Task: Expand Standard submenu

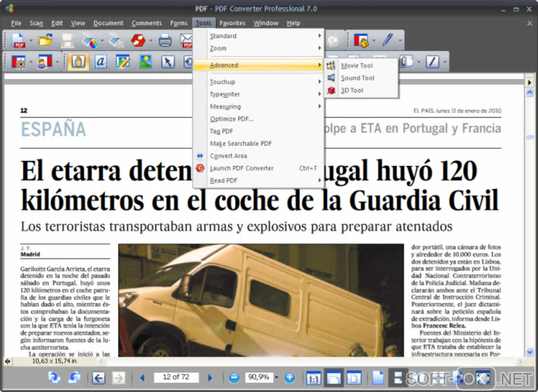Action: click(x=258, y=36)
